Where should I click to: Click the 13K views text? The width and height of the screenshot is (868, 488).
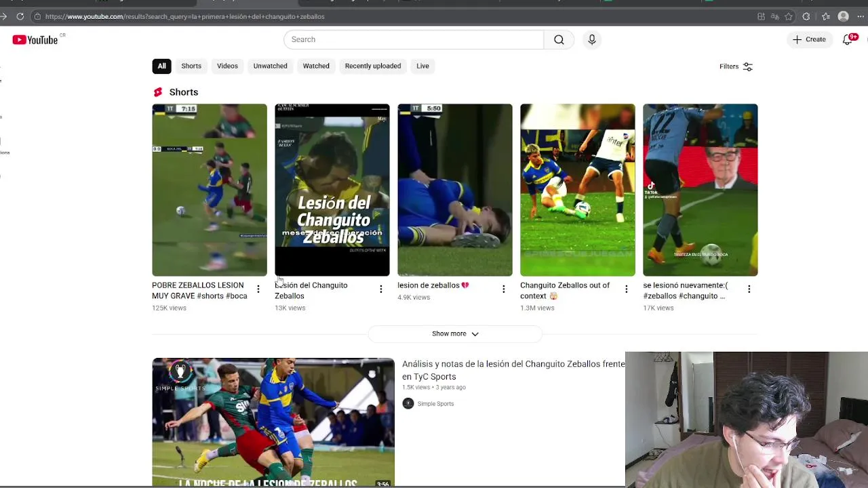(x=290, y=308)
